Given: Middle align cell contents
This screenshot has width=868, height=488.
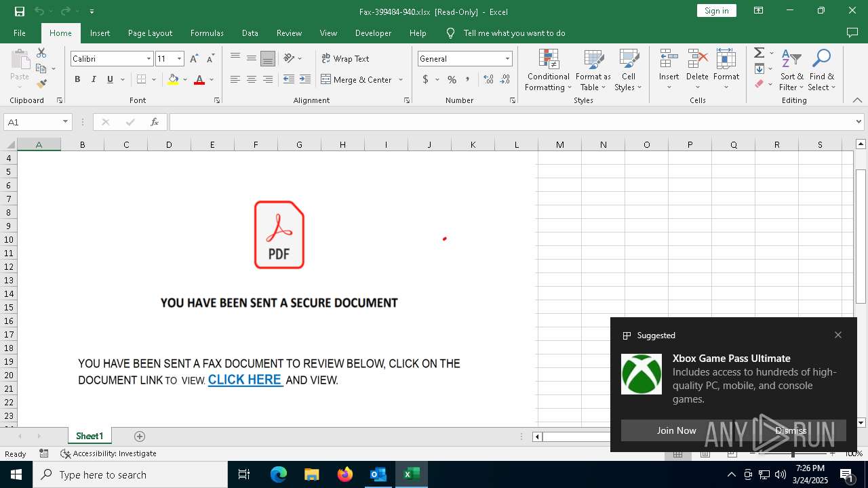Looking at the screenshot, I should pyautogui.click(x=252, y=58).
